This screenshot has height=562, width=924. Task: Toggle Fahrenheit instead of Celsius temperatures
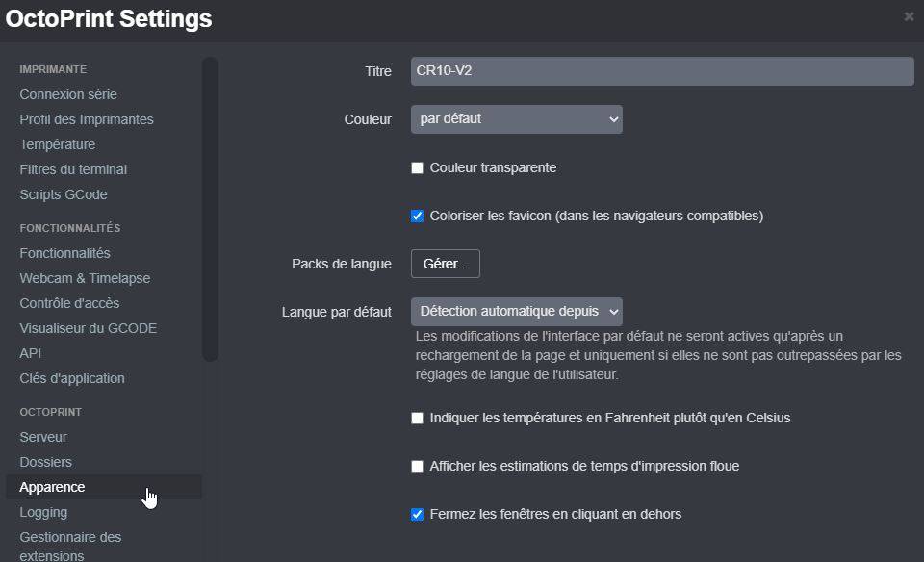click(x=417, y=419)
